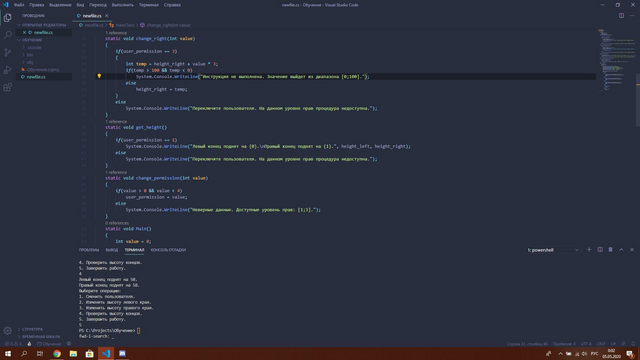Open Google Chrome from the taskbar
The width and height of the screenshot is (640, 360).
click(x=57, y=353)
